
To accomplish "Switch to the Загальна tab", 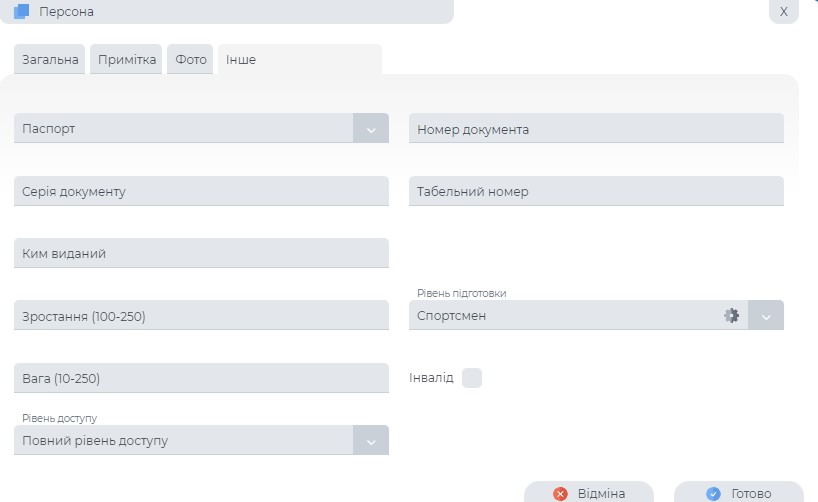I will coord(50,60).
